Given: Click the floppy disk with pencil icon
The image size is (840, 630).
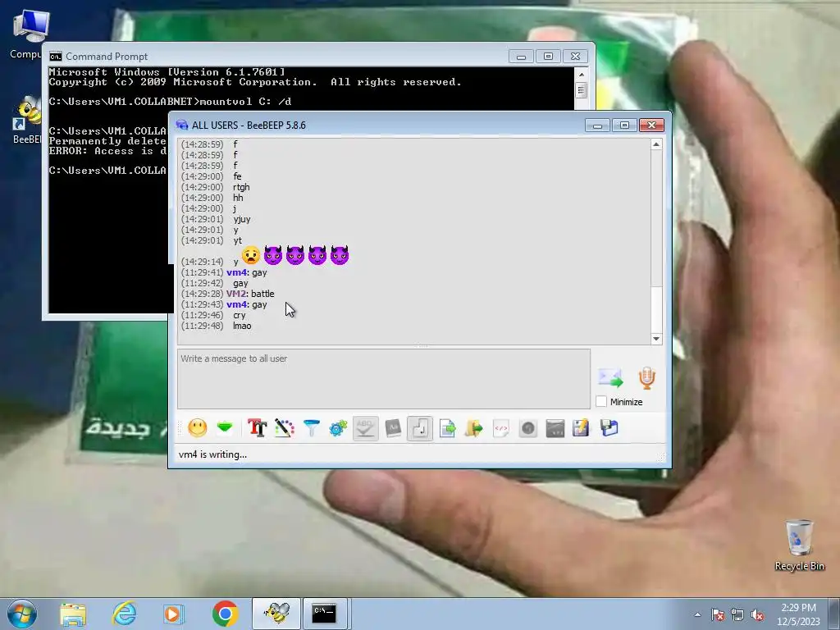Looking at the screenshot, I should pyautogui.click(x=582, y=428).
